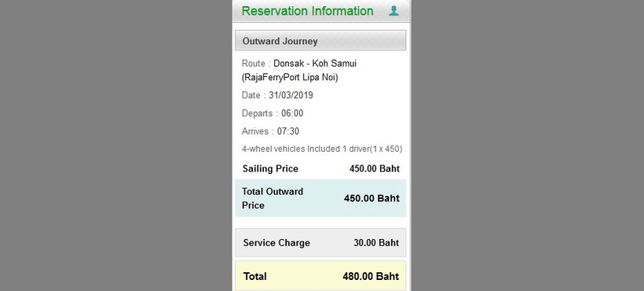Select the Outward Journey section header
The image size is (644, 291).
pyautogui.click(x=320, y=41)
